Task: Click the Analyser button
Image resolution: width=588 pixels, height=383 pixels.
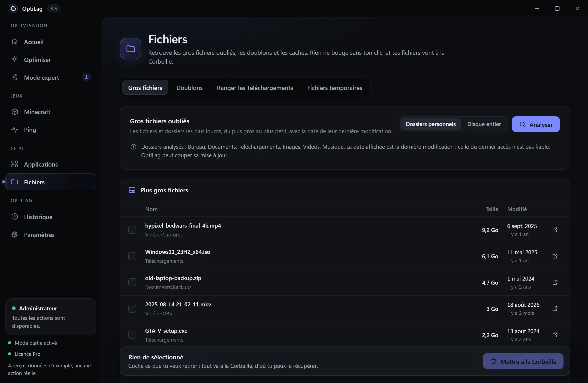Action: (x=536, y=124)
